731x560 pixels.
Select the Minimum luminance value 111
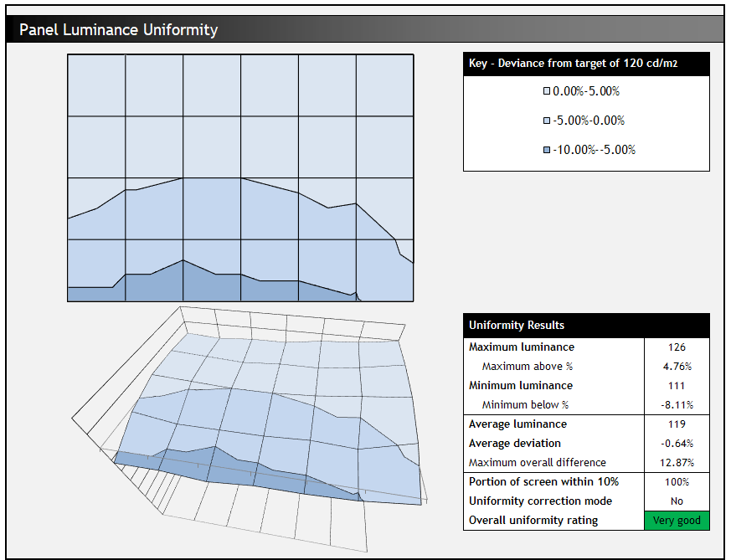[677, 386]
